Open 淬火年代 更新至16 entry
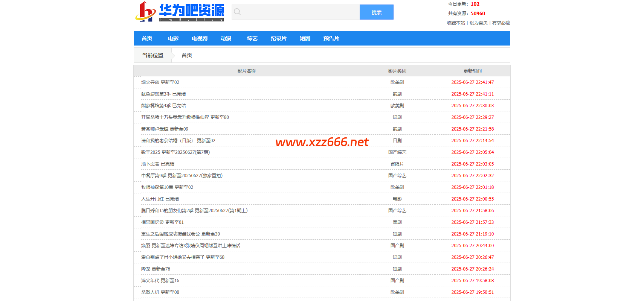The image size is (644, 301). point(160,281)
